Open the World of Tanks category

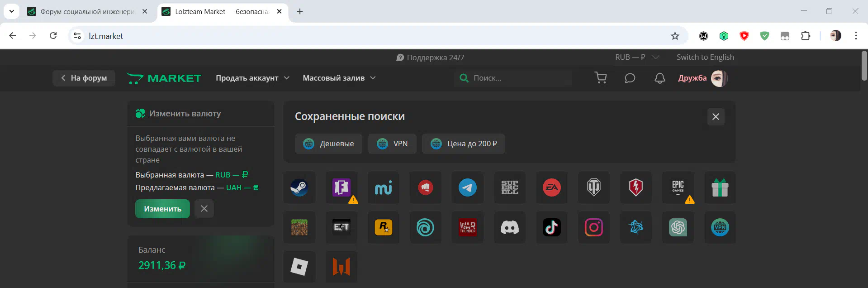[x=594, y=187]
